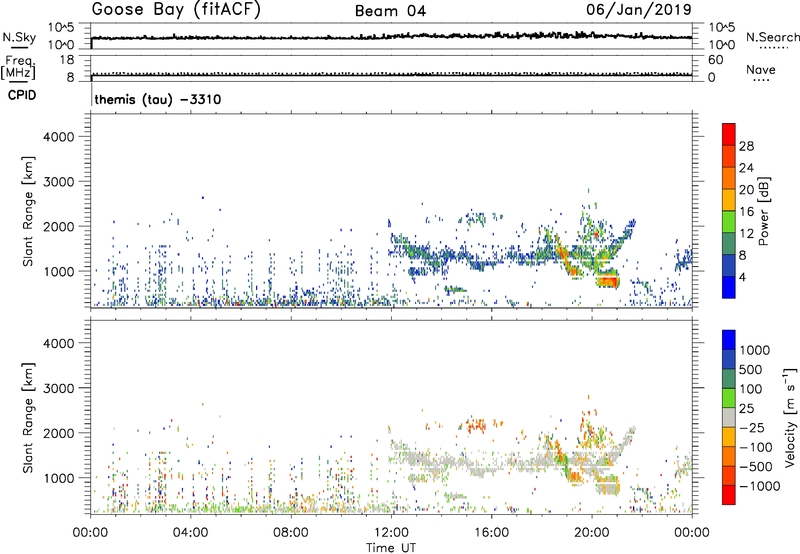Viewport: 800px width, 554px height.
Task: Click the "Slant Range [km]" label of the power panel
Action: [28, 211]
